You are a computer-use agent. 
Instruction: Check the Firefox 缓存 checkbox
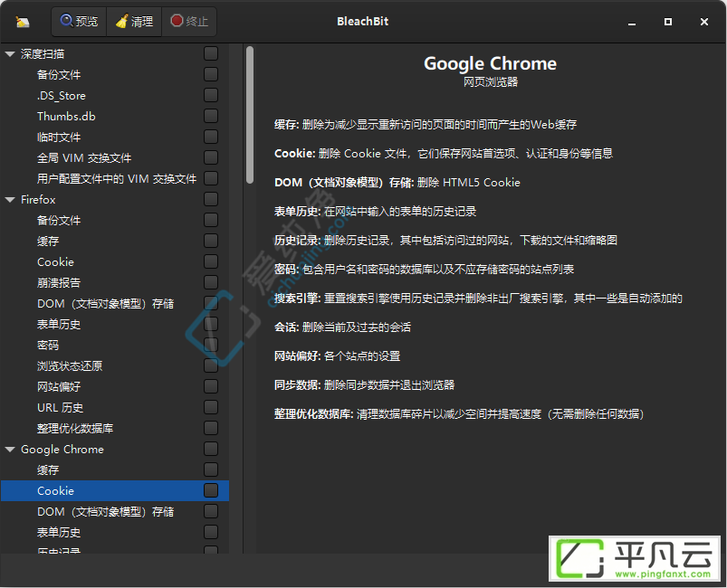tap(211, 241)
